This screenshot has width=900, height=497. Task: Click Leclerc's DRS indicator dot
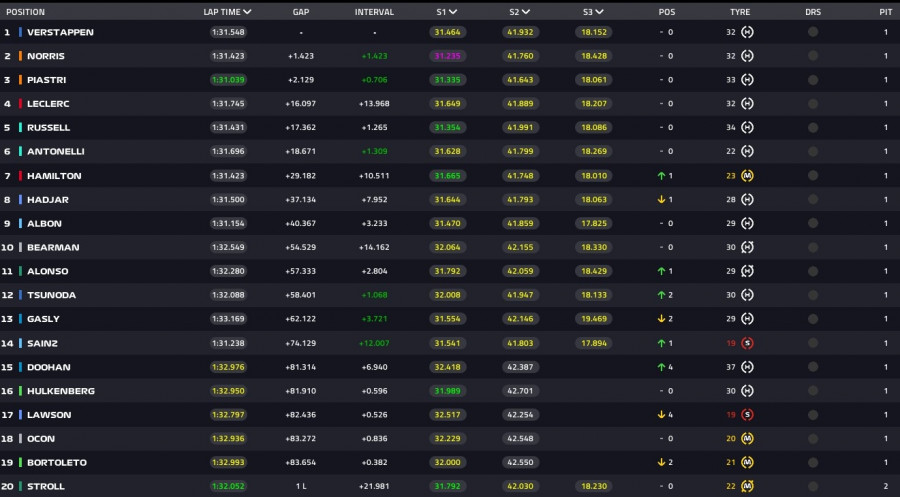pos(812,104)
